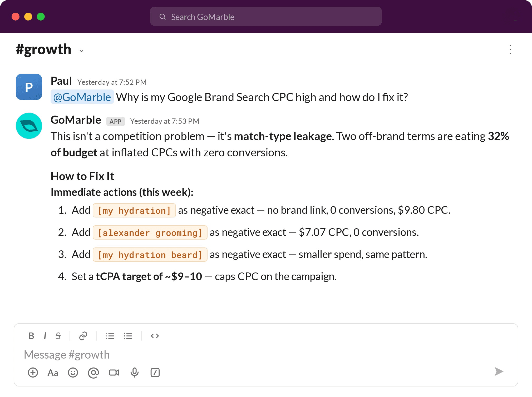Insert a code block with the code icon
Screen dimensions: 532x397
[x=155, y=336]
